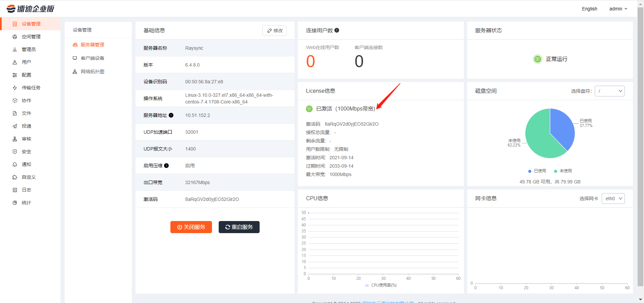Screen dimensions: 644x303
Task: Click the 日志 log icon in sidebar
Action: (15, 190)
